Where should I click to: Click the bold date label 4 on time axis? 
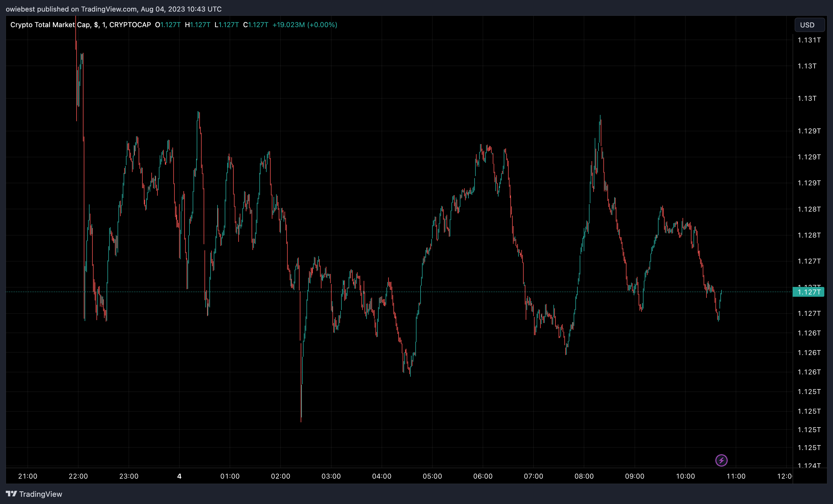[x=180, y=476]
